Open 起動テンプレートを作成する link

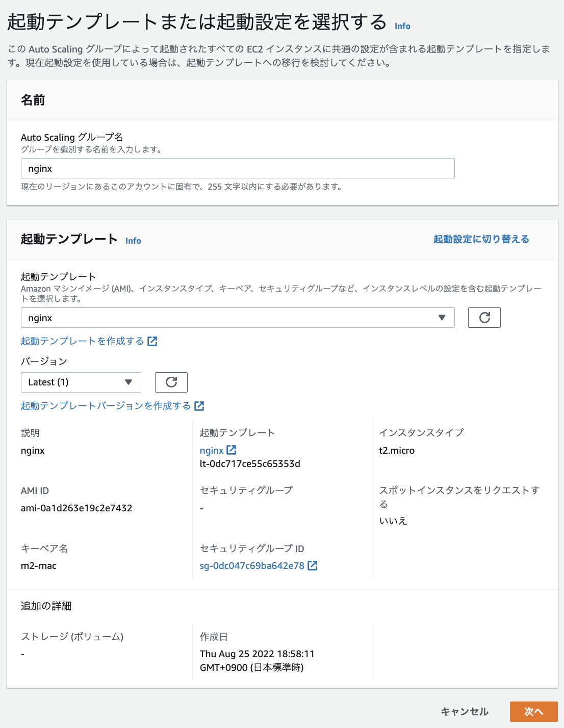82,341
